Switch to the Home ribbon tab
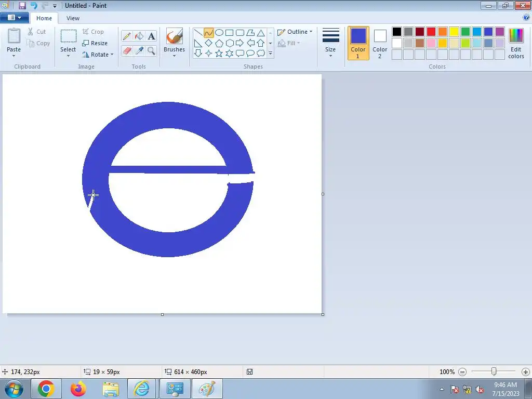Image resolution: width=532 pixels, height=399 pixels. tap(44, 18)
